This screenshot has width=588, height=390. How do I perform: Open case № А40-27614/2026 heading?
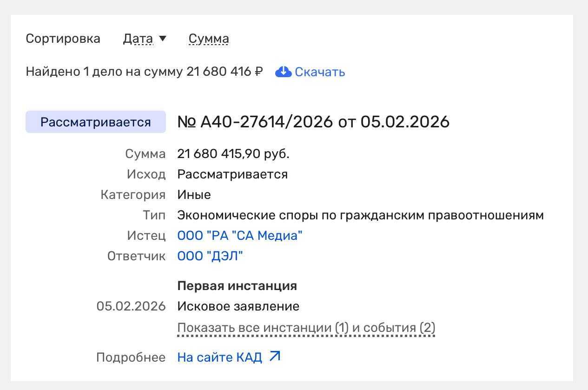click(313, 122)
